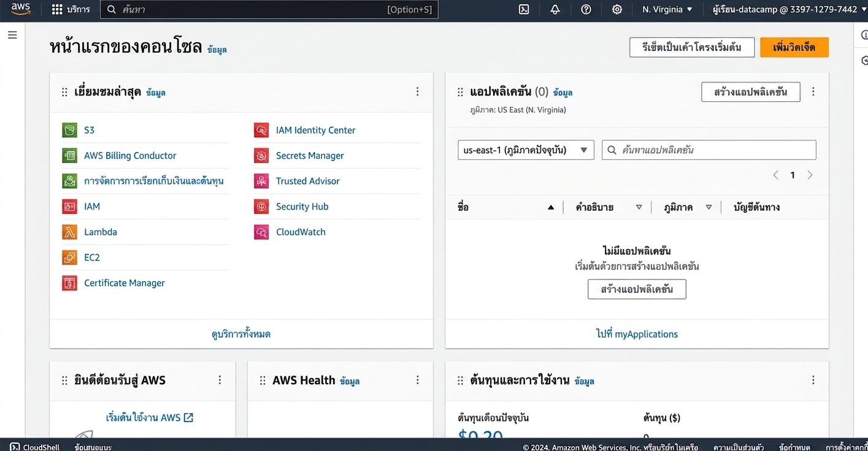
Task: Open the notifications bell
Action: (x=555, y=9)
